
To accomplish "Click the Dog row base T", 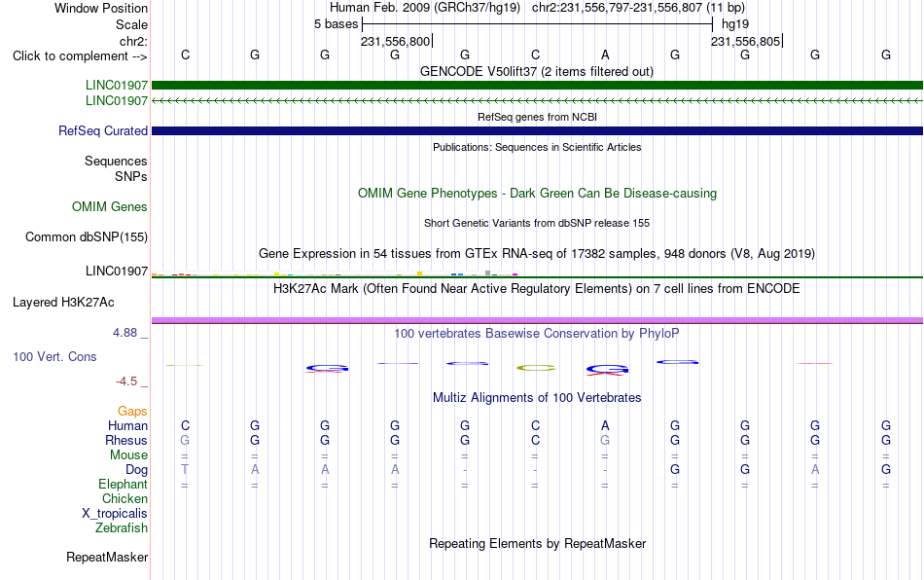I will click(185, 469).
